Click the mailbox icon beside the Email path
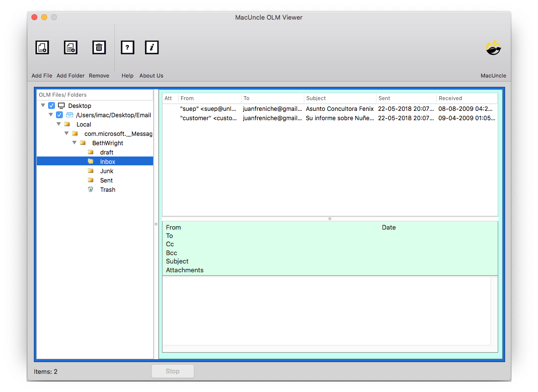Image resolution: width=538 pixels, height=392 pixels. click(69, 115)
